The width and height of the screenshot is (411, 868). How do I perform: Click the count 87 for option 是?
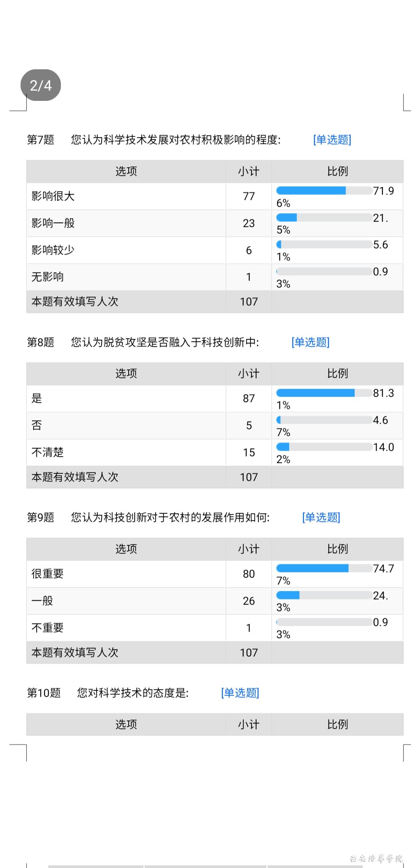click(249, 399)
